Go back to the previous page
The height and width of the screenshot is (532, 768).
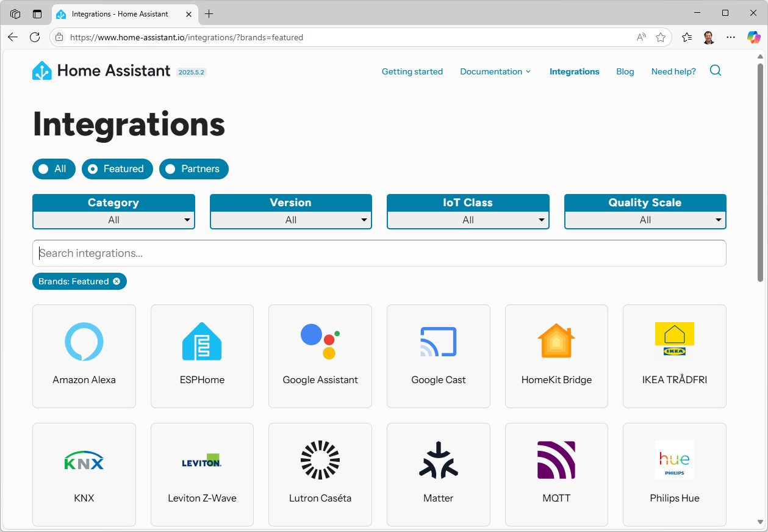[13, 37]
